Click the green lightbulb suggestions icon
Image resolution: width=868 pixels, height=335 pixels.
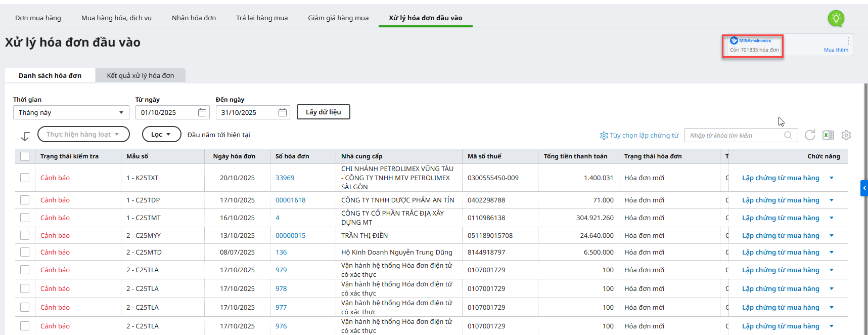pos(836,19)
